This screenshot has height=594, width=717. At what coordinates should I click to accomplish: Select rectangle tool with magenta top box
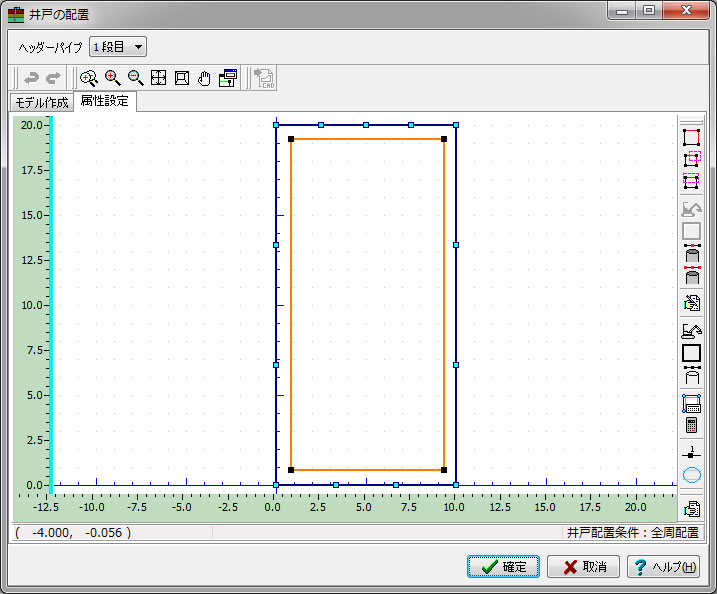[691, 181]
